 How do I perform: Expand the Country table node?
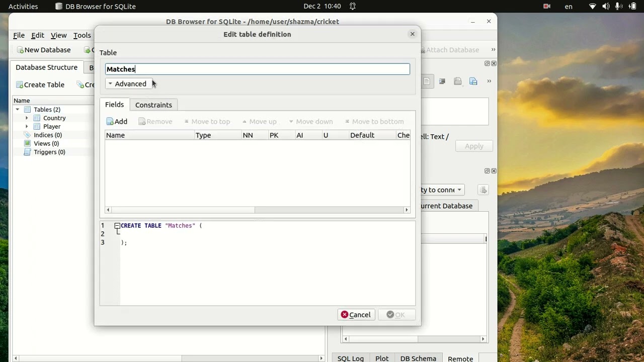point(27,118)
